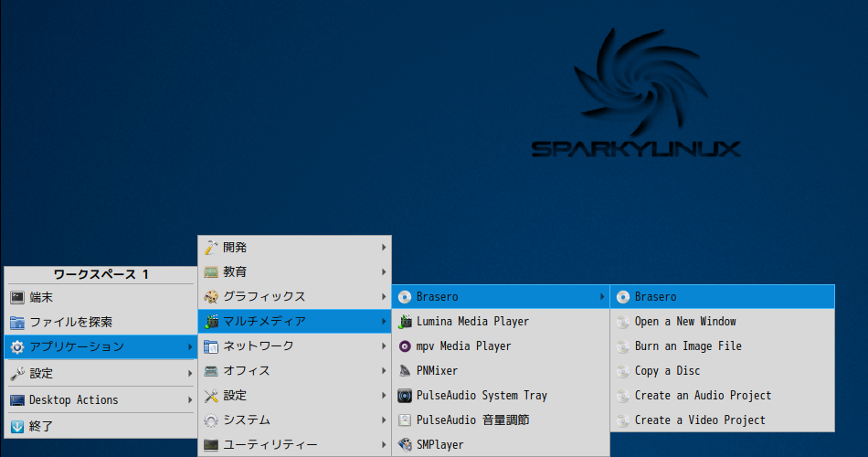868x457 pixels.
Task: Expand the Desktop Actions submenu arrow
Action: (190, 400)
